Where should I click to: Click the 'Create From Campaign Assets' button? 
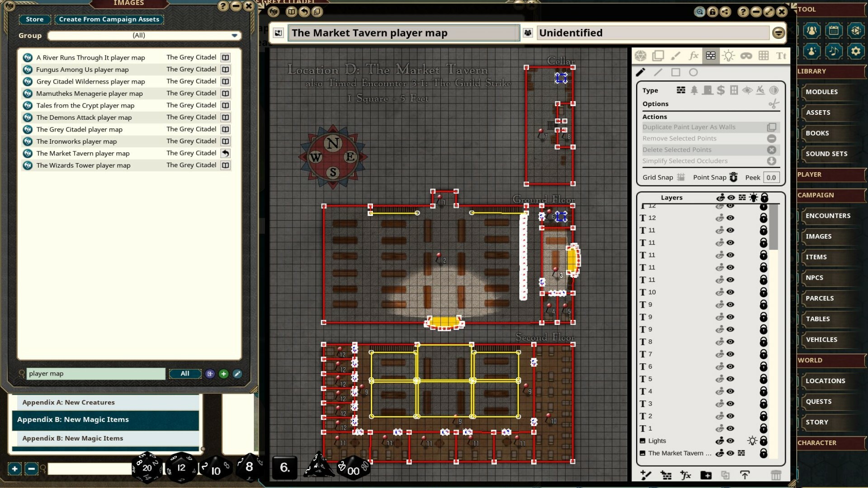pos(109,19)
